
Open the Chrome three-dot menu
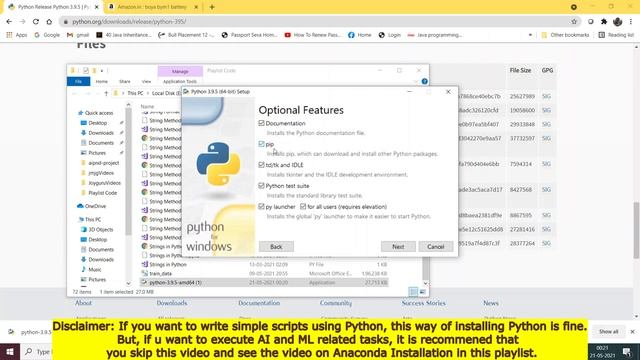(631, 22)
